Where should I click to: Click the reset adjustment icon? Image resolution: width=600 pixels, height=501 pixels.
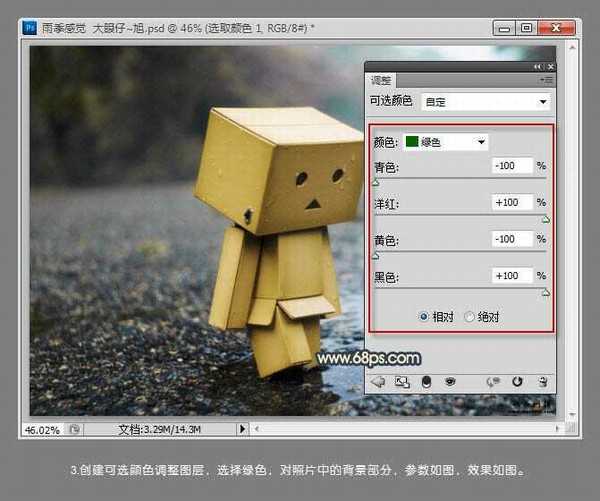517,381
